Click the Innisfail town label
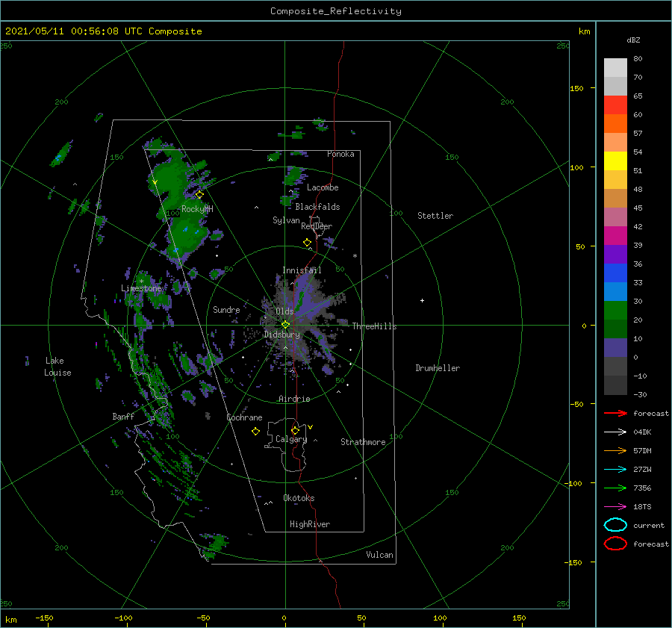 click(302, 270)
